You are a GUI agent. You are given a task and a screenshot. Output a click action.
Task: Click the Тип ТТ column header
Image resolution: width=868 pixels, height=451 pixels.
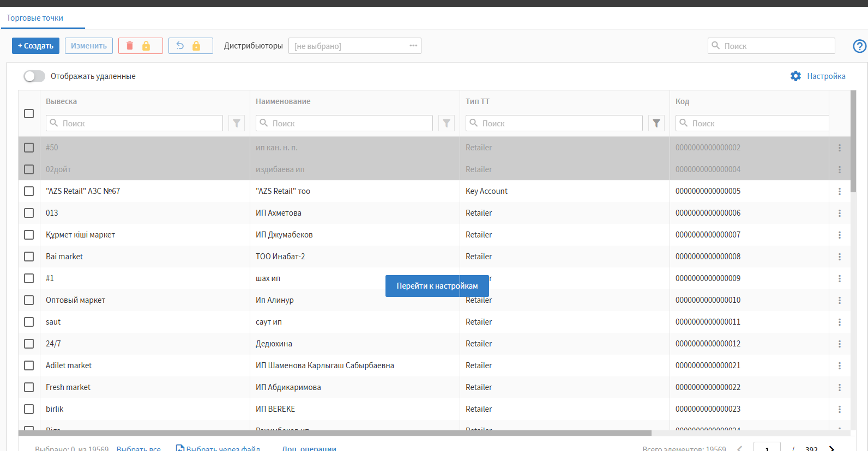(x=478, y=101)
